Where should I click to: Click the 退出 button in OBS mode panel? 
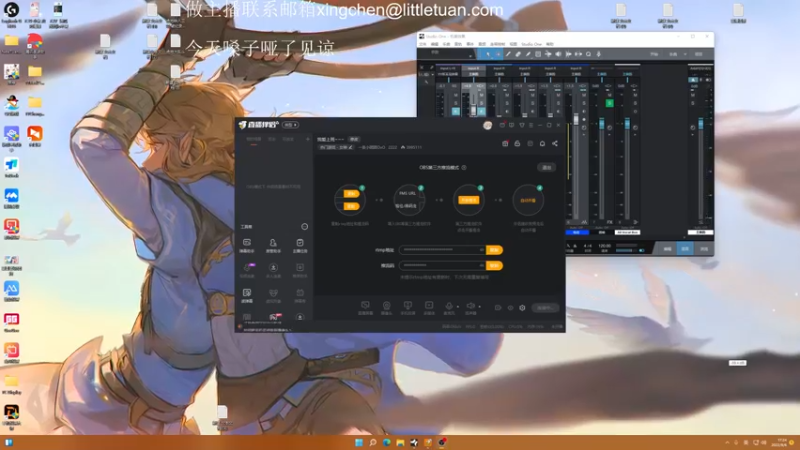pos(546,167)
